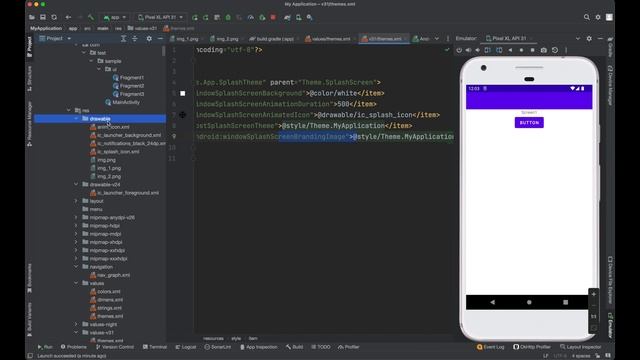The height and width of the screenshot is (360, 640).
Task: Take emulator screenshot camera icon
Action: click(x=544, y=50)
